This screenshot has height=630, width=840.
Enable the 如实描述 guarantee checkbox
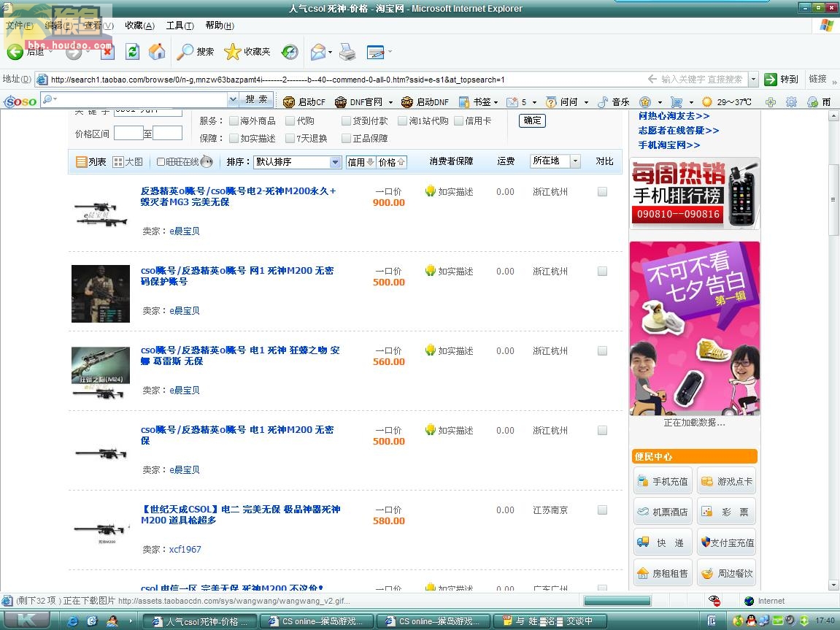234,138
